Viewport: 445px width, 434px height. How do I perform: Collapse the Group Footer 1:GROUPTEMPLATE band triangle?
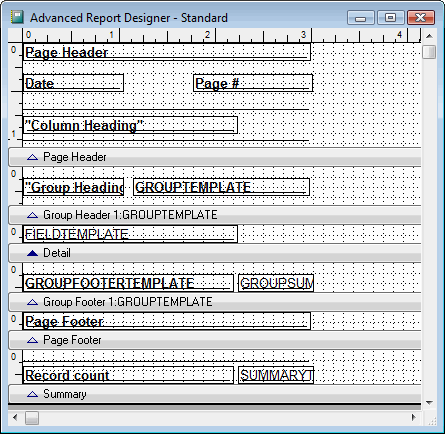click(32, 302)
